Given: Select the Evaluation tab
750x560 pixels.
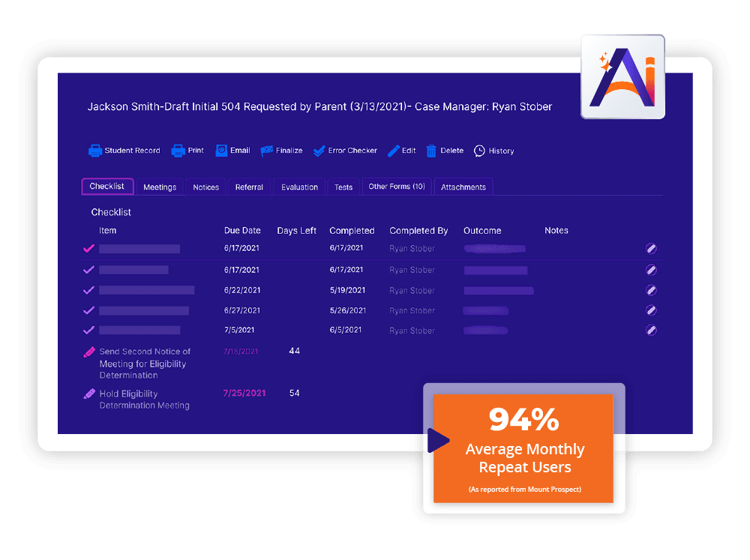Looking at the screenshot, I should [298, 186].
